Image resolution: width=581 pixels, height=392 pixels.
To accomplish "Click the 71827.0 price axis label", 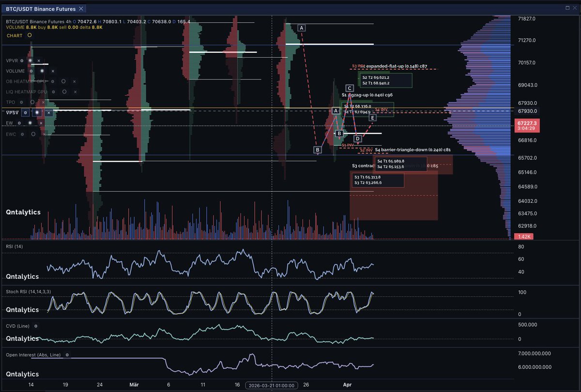I will [x=526, y=18].
